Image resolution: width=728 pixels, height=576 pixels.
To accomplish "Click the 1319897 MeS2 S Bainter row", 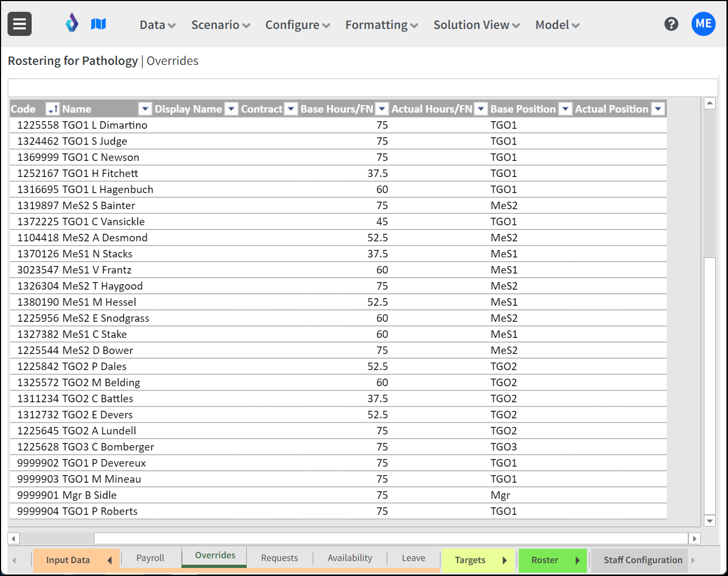I will click(338, 205).
